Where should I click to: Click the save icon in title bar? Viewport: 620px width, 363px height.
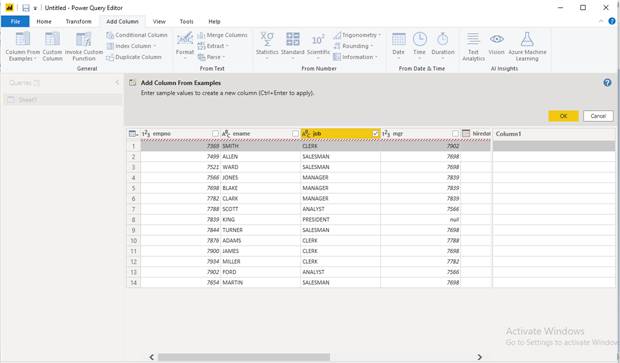[x=26, y=8]
